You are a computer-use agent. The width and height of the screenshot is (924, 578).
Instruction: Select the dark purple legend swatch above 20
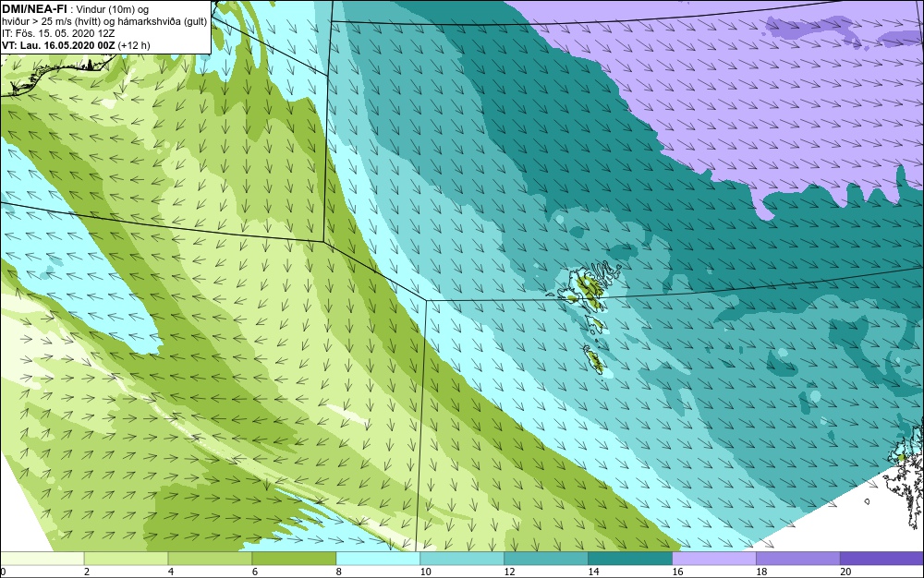[x=881, y=558]
